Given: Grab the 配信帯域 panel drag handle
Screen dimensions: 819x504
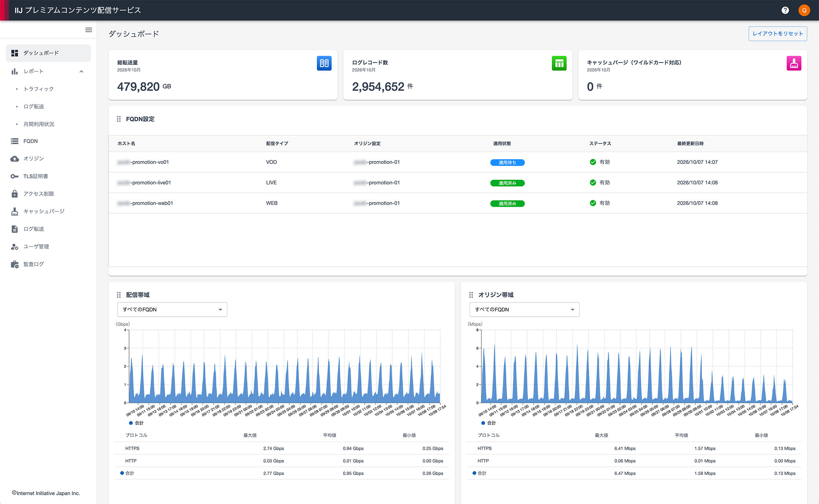Looking at the screenshot, I should tap(119, 295).
